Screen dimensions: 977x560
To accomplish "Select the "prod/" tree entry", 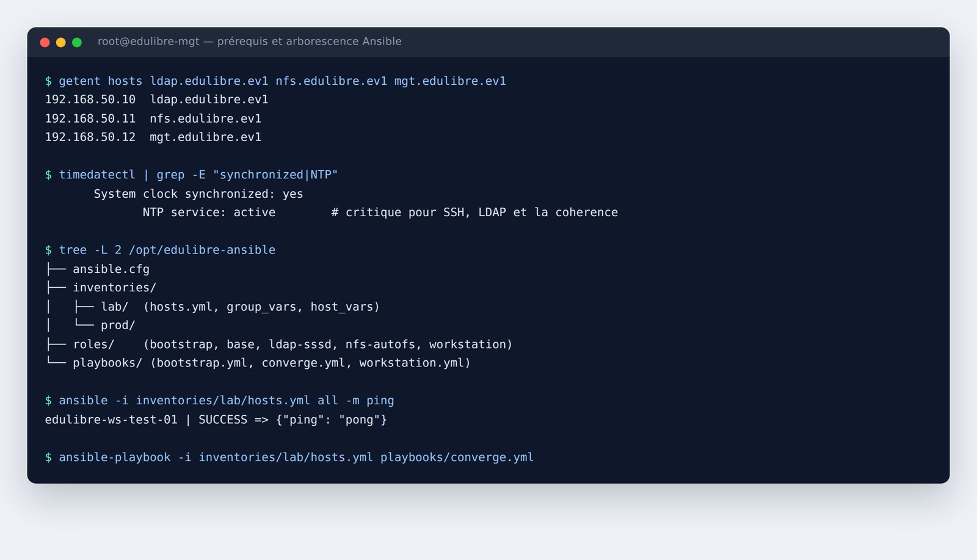I will [118, 325].
